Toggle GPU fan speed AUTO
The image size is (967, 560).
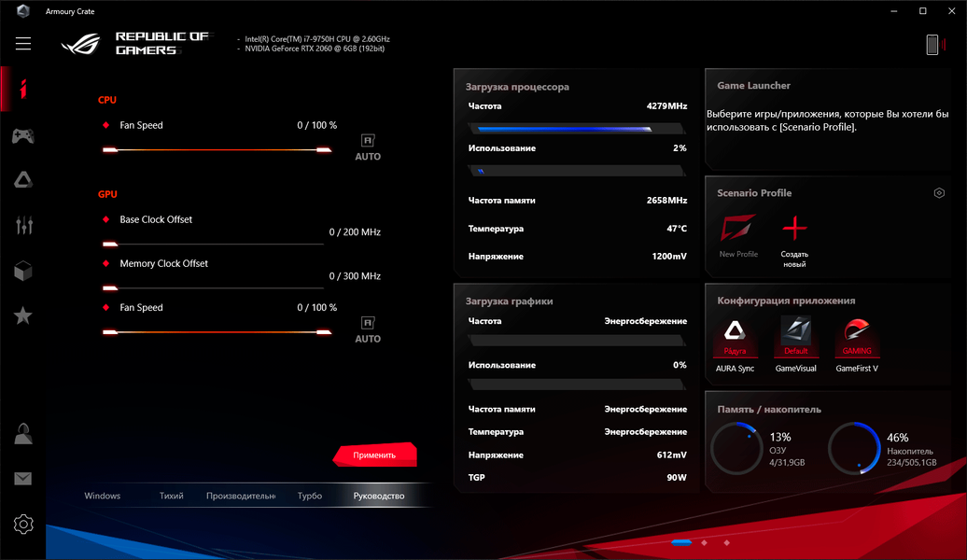tap(368, 330)
